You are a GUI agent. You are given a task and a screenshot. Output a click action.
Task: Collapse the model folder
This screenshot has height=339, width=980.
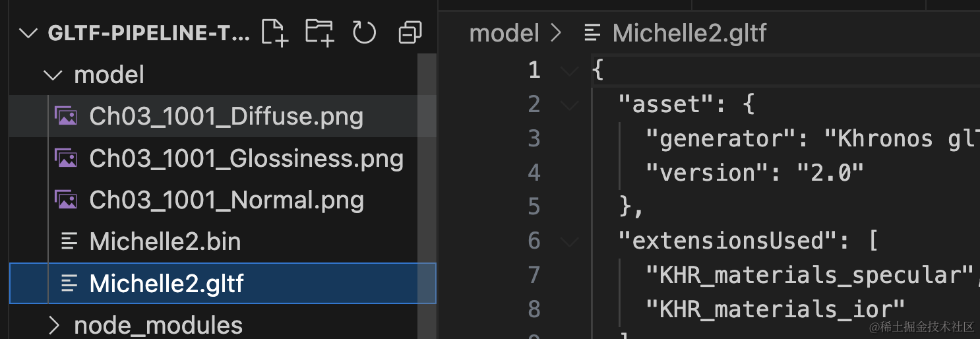point(53,75)
